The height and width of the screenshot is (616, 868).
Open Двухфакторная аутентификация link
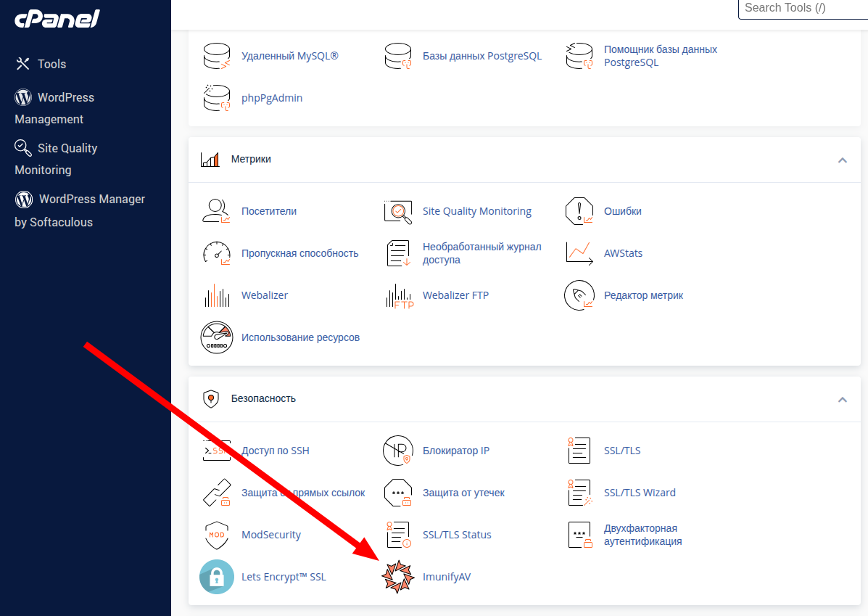642,535
